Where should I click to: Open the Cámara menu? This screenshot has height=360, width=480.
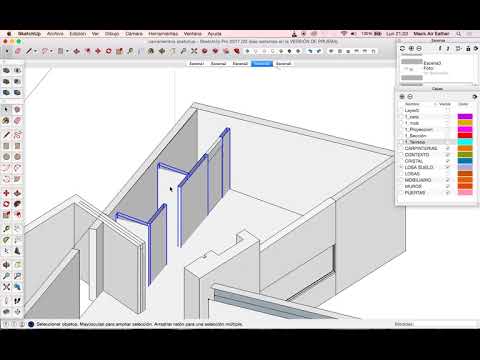(134, 34)
